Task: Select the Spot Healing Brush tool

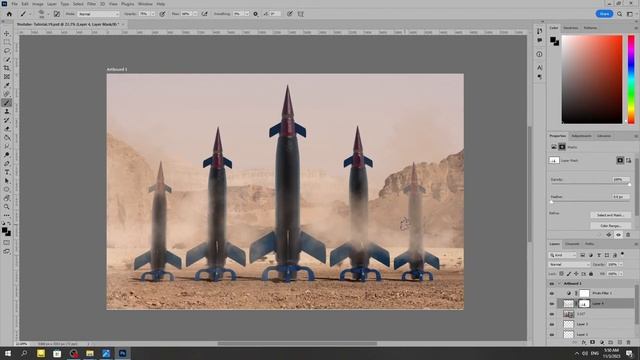Action: (x=7, y=94)
